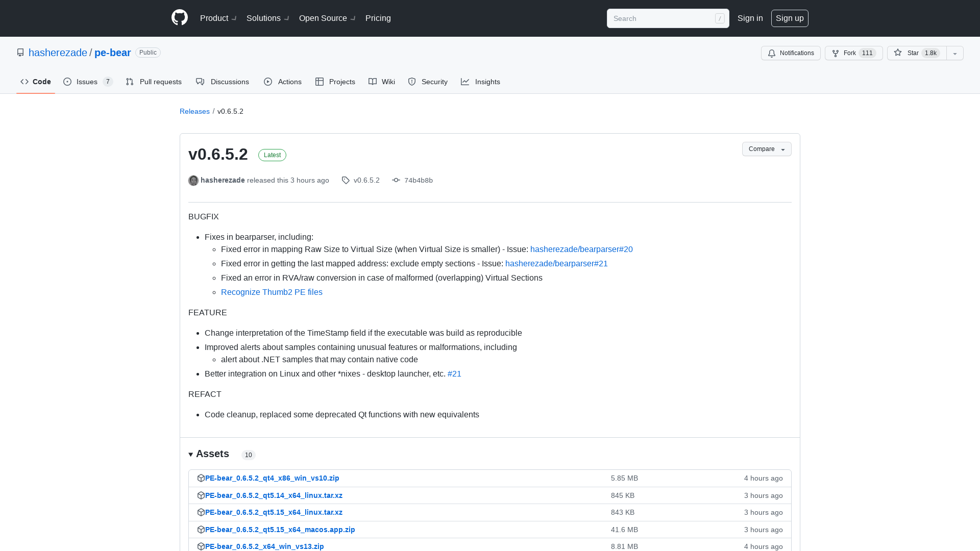Open the Actions tab

pos(283,82)
